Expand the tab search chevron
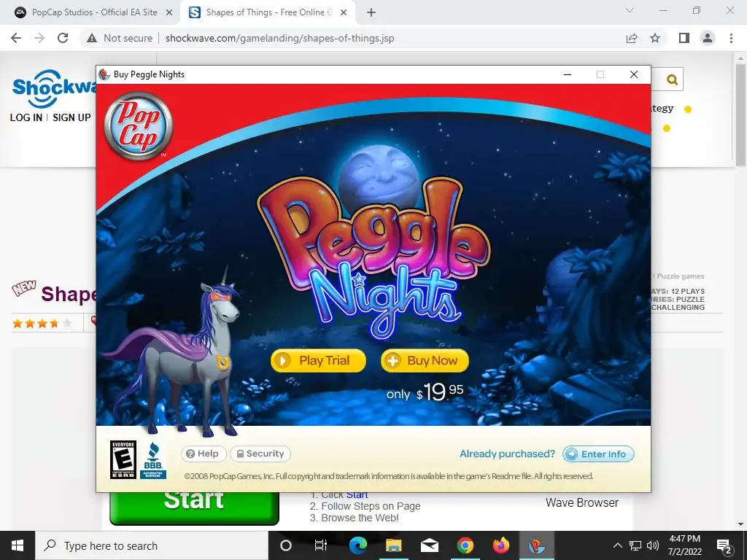747x560 pixels. (x=630, y=10)
